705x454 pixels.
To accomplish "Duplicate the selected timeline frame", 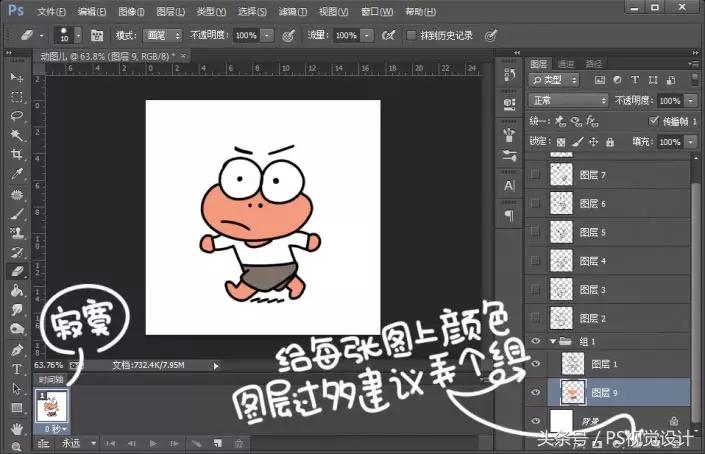I will coord(218,444).
